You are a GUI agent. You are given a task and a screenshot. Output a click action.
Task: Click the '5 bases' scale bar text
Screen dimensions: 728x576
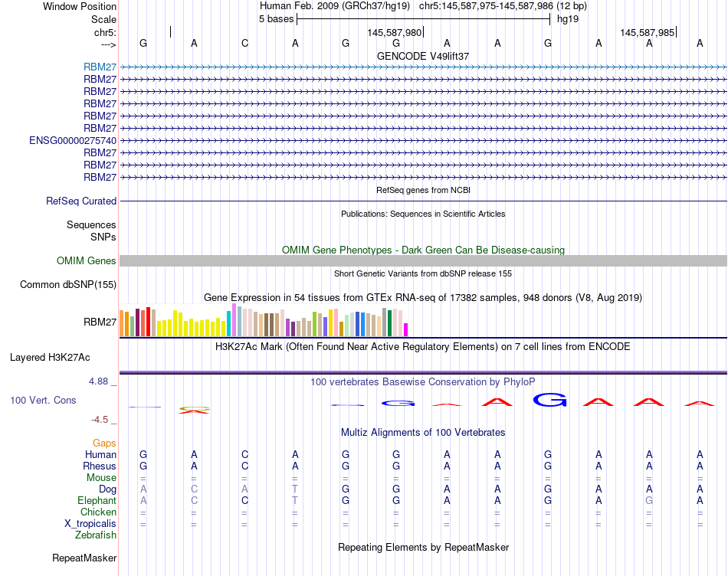coord(276,19)
